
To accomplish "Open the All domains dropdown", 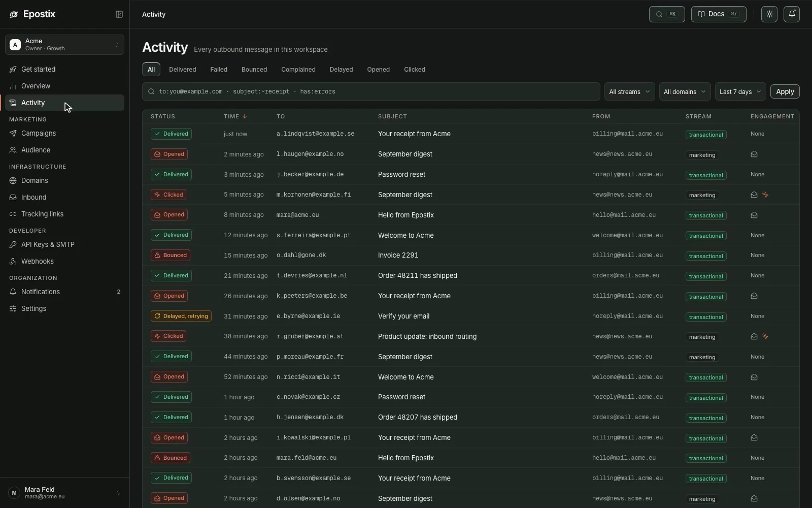I will click(685, 91).
